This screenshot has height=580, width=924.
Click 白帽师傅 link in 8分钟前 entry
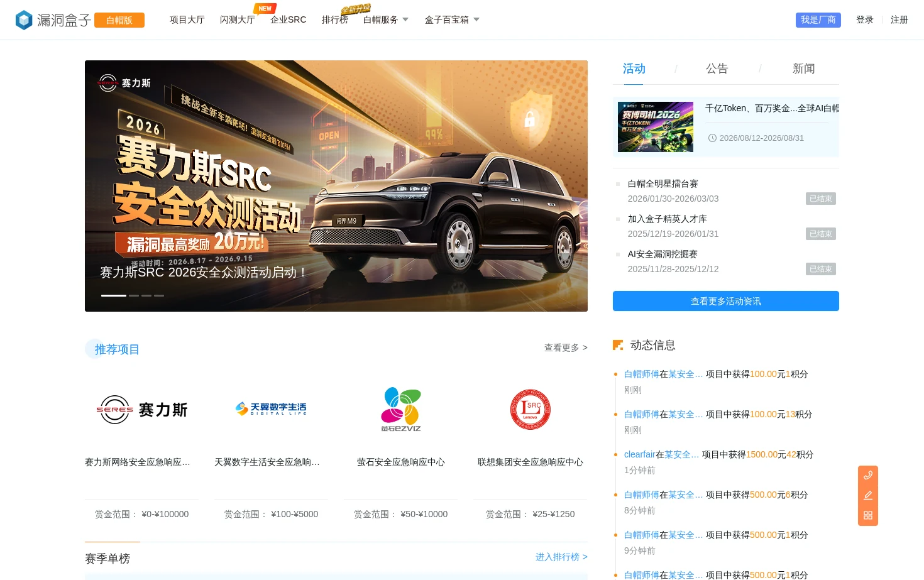click(642, 495)
